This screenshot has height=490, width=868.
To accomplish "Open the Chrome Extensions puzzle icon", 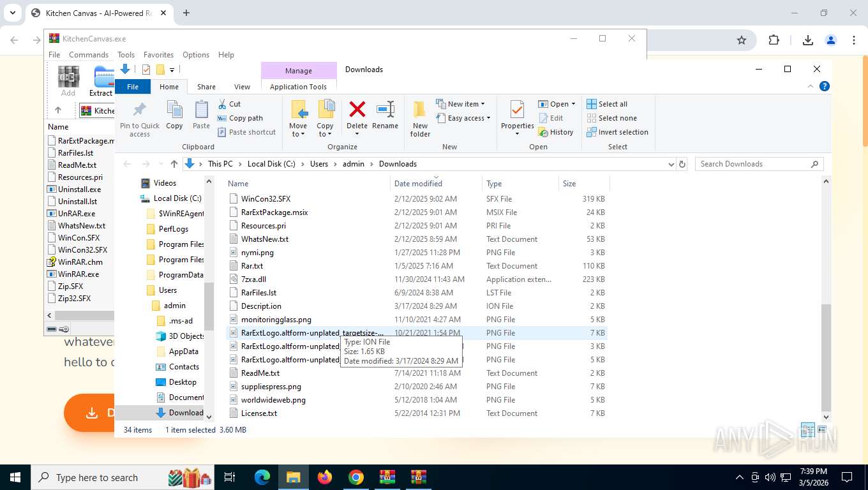I will point(774,40).
